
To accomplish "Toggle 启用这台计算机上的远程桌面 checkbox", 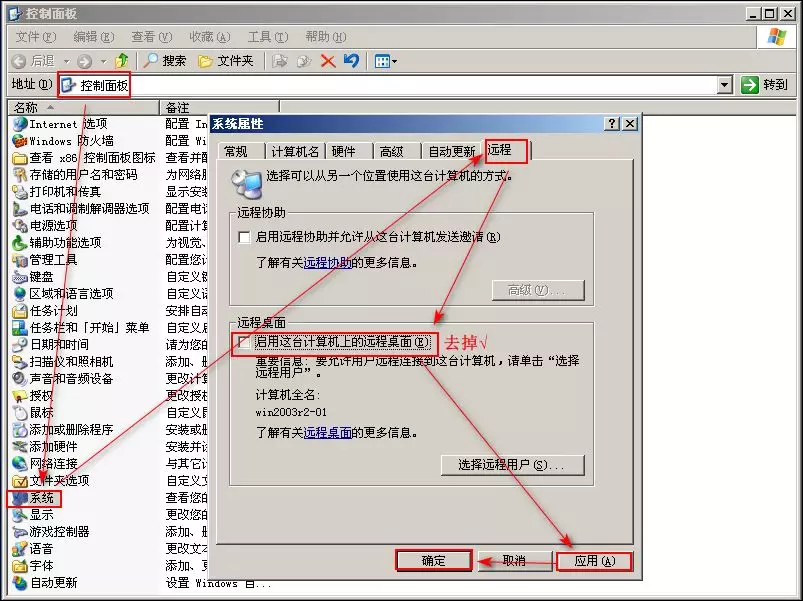I will click(243, 342).
